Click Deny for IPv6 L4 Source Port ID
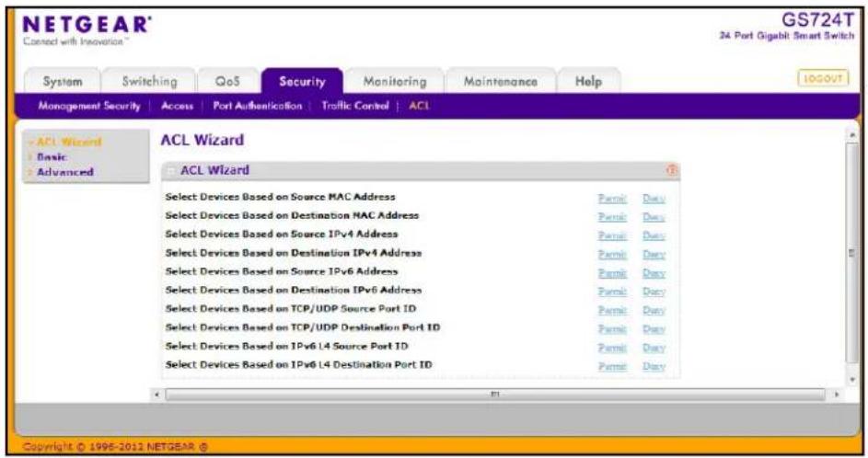Image resolution: width=868 pixels, height=458 pixels. (654, 348)
